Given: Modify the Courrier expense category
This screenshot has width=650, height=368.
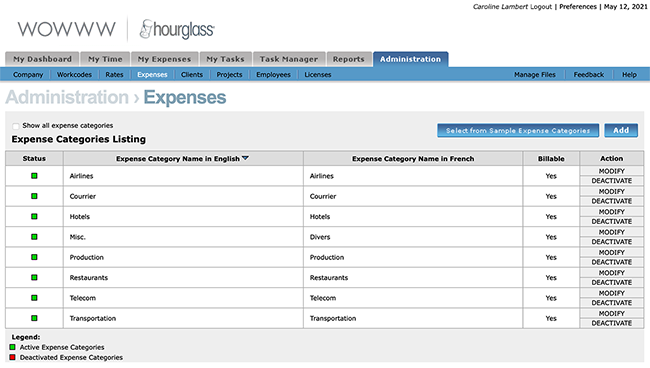Looking at the screenshot, I should (611, 191).
